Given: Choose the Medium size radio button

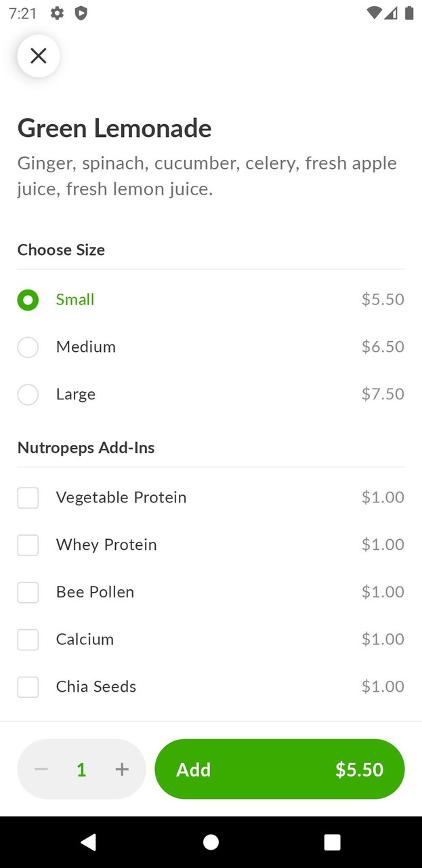Looking at the screenshot, I should tap(28, 347).
